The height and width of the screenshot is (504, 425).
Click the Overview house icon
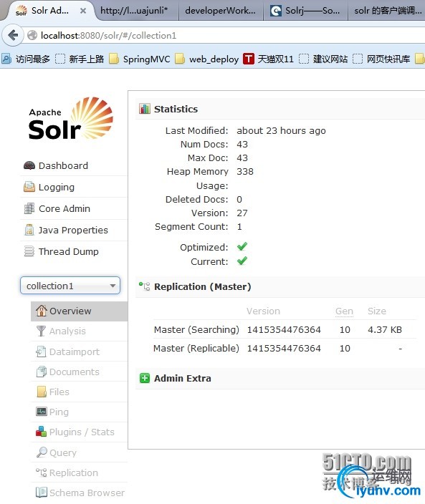point(42,311)
